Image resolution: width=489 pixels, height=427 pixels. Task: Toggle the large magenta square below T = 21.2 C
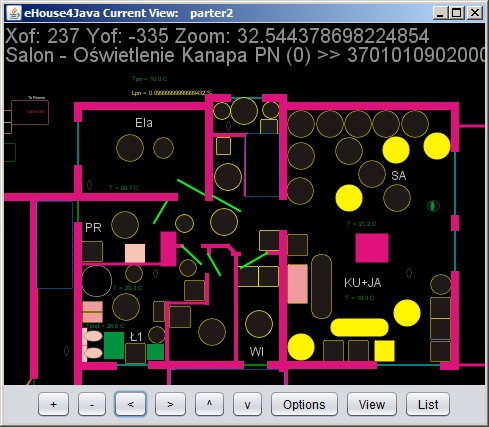coord(372,248)
